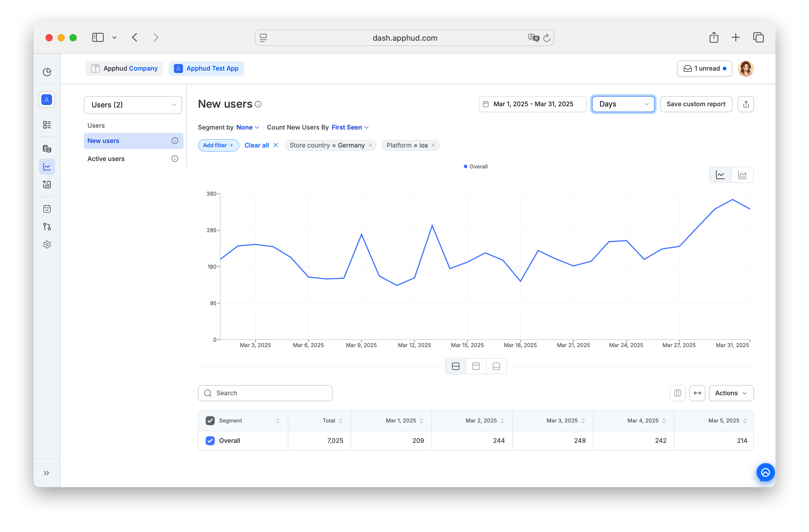Open the calendar check icon in sidebar

pyautogui.click(x=47, y=209)
